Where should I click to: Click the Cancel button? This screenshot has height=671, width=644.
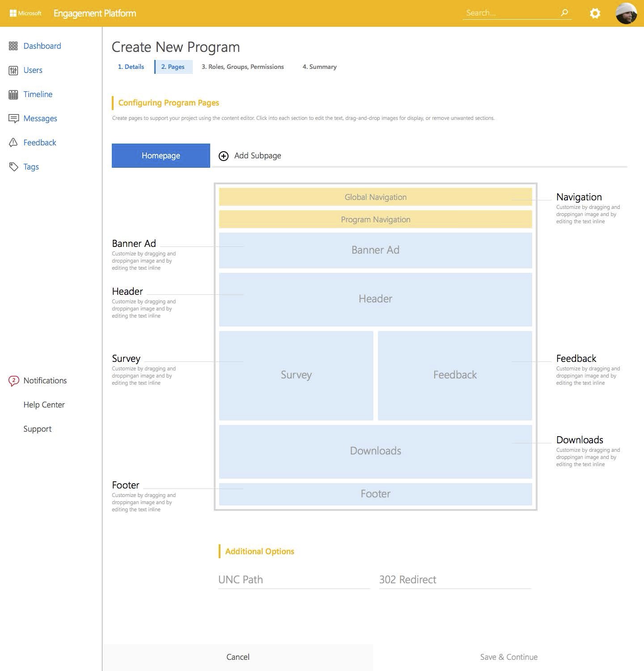pos(238,657)
